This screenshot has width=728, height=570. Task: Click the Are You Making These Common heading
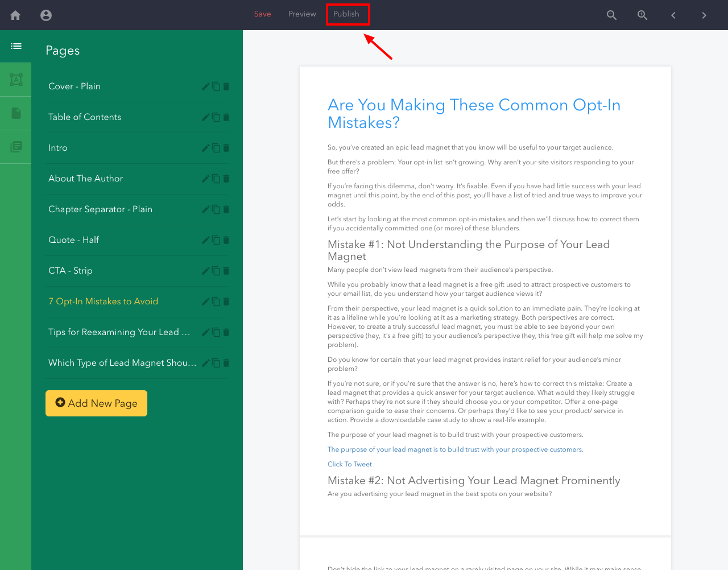(474, 114)
